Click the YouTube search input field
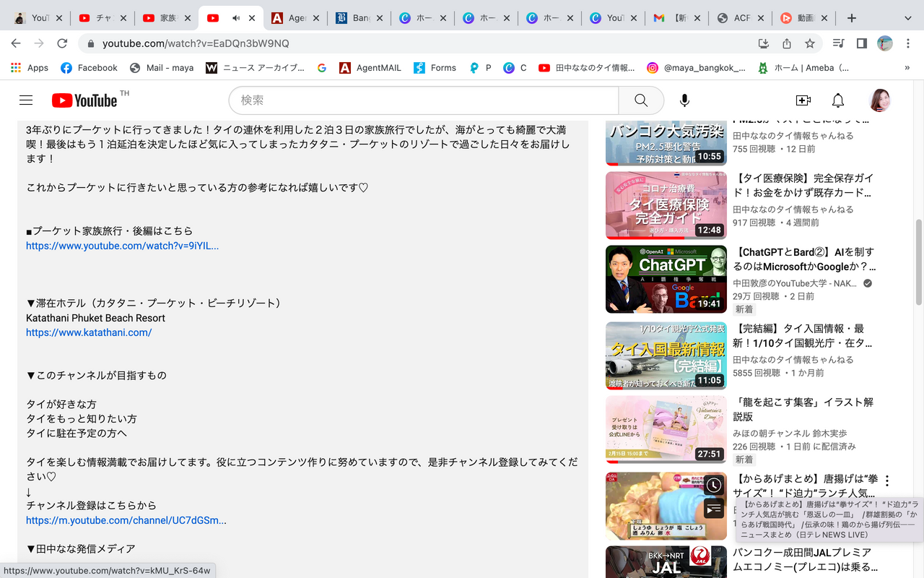924x578 pixels. click(x=424, y=100)
